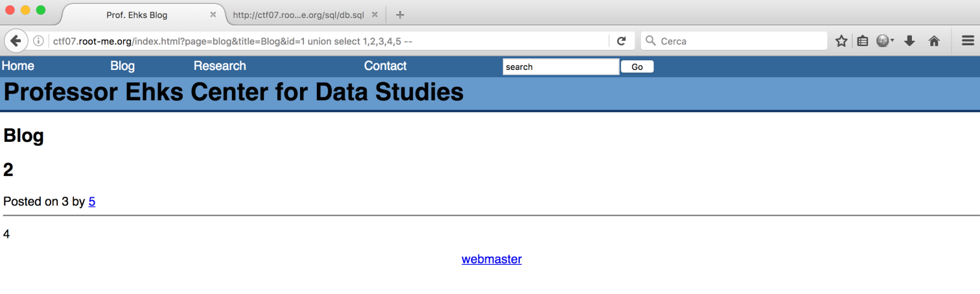Switch to the db.sql tab
Viewport: 980px width, 294px height.
299,15
